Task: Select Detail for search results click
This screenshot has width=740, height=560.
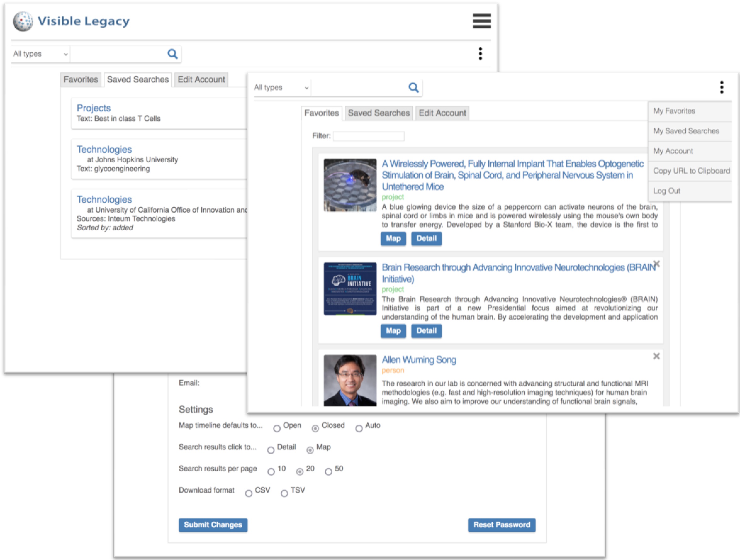Action: point(271,450)
